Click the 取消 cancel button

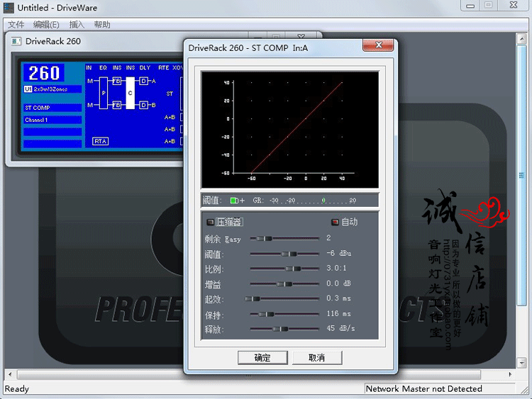click(317, 358)
